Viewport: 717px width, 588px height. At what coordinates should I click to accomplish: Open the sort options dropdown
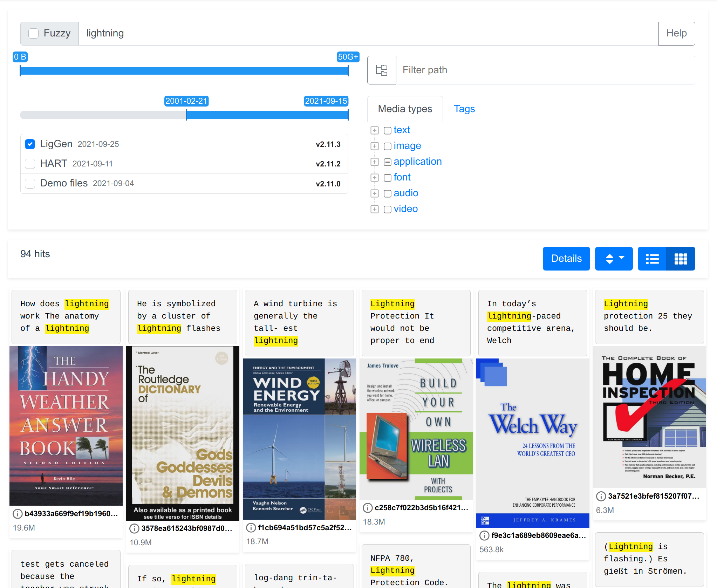tap(614, 259)
